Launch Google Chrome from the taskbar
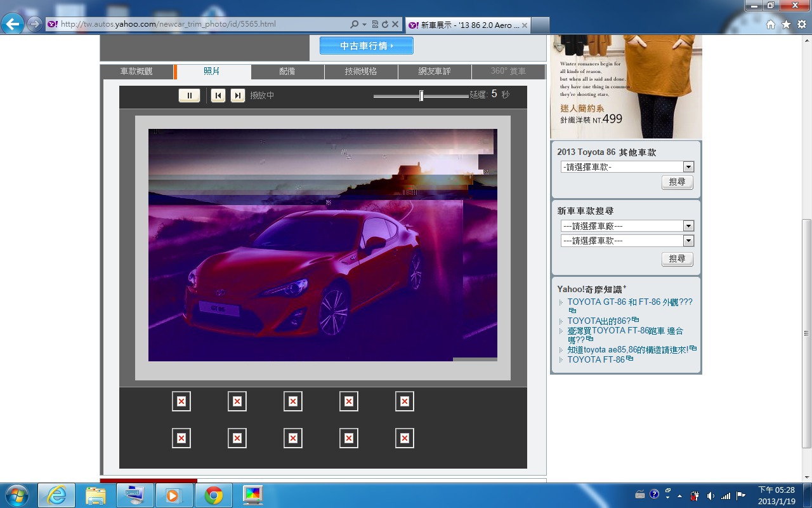The image size is (812, 508). (x=214, y=495)
